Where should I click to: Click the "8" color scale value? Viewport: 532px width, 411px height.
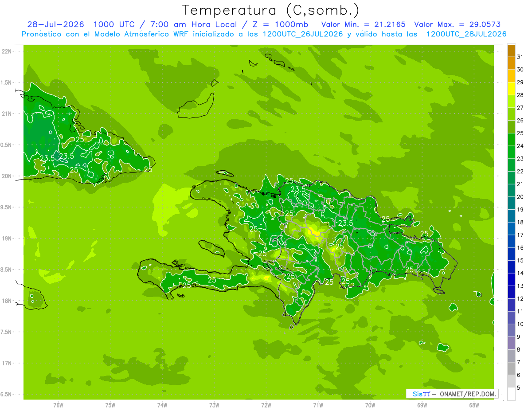coord(519,349)
